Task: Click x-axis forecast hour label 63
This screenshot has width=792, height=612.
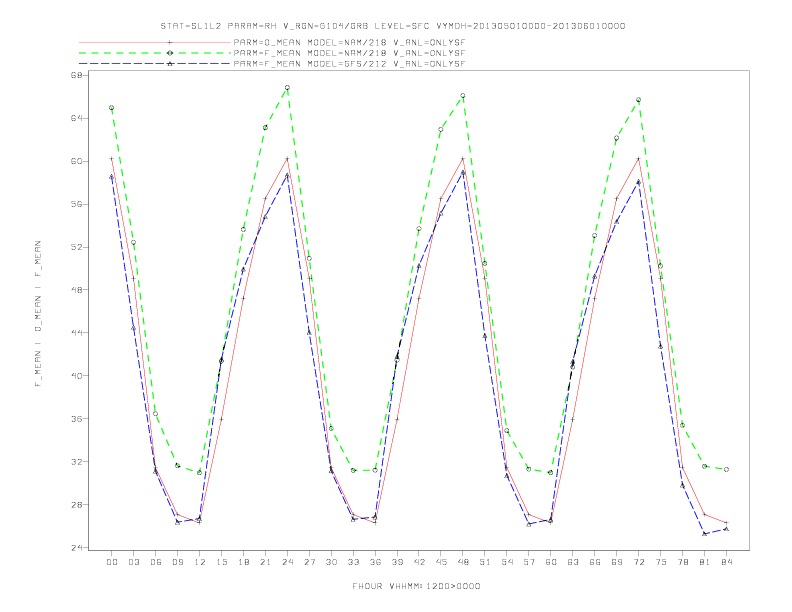Action: click(x=573, y=562)
